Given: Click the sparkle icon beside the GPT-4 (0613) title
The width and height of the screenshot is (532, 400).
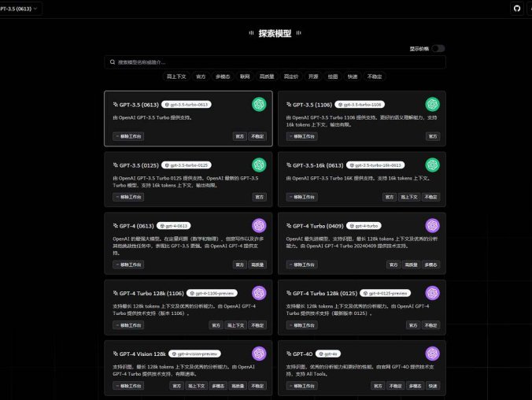Looking at the screenshot, I should (116, 226).
